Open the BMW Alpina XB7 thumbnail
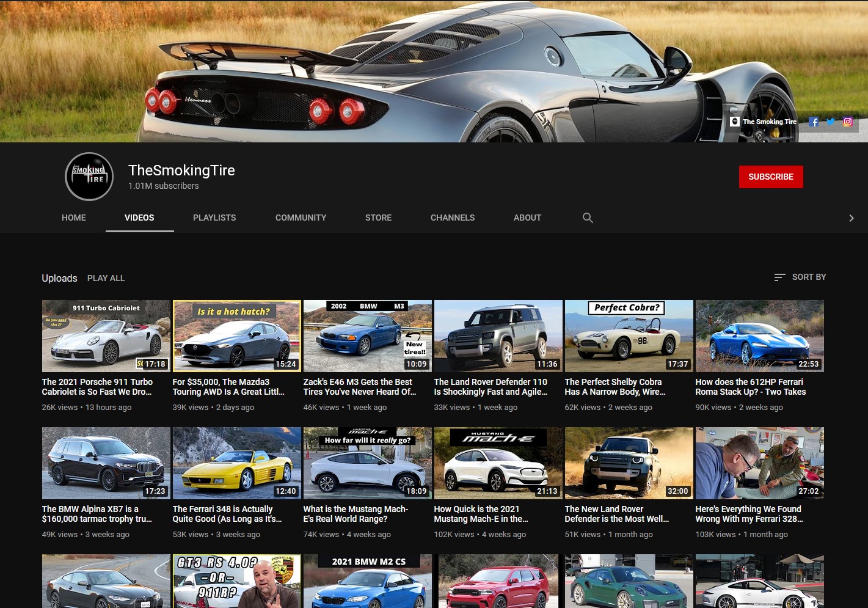The width and height of the screenshot is (868, 608). (106, 463)
